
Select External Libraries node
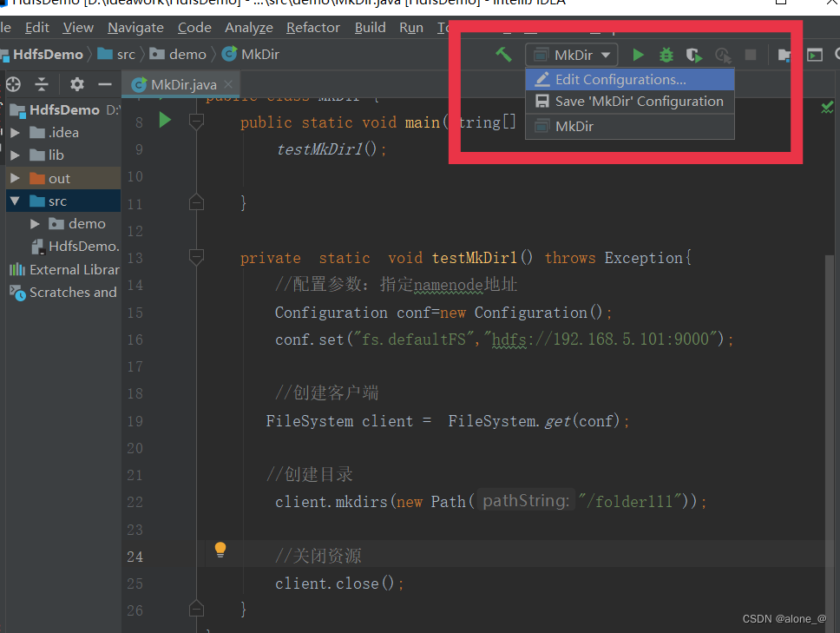[64, 269]
